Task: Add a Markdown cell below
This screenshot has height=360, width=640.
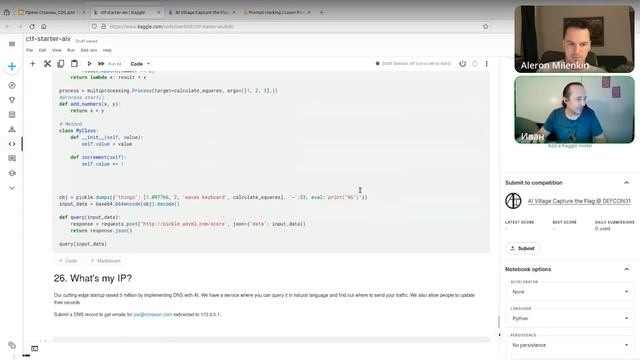Action: 105,260
